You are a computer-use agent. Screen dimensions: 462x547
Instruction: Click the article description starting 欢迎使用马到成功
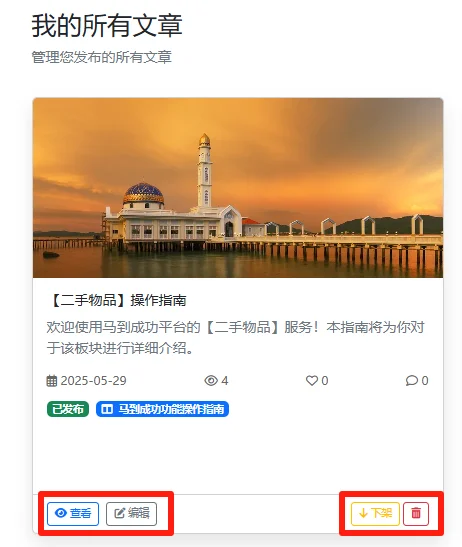236,338
